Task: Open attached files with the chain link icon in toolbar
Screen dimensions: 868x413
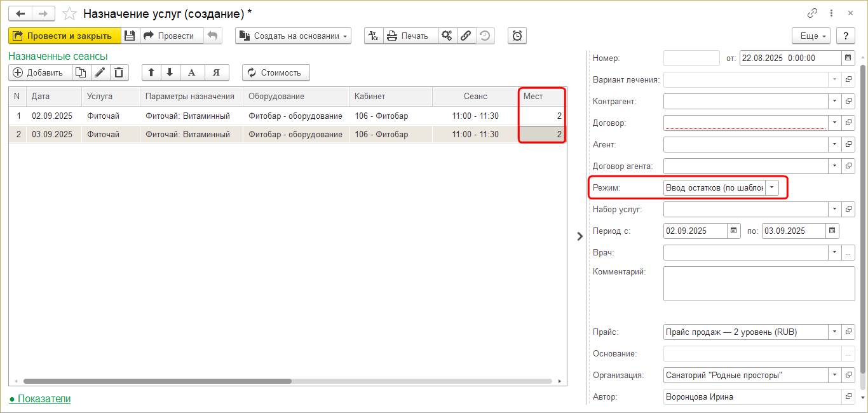Action: 466,36
